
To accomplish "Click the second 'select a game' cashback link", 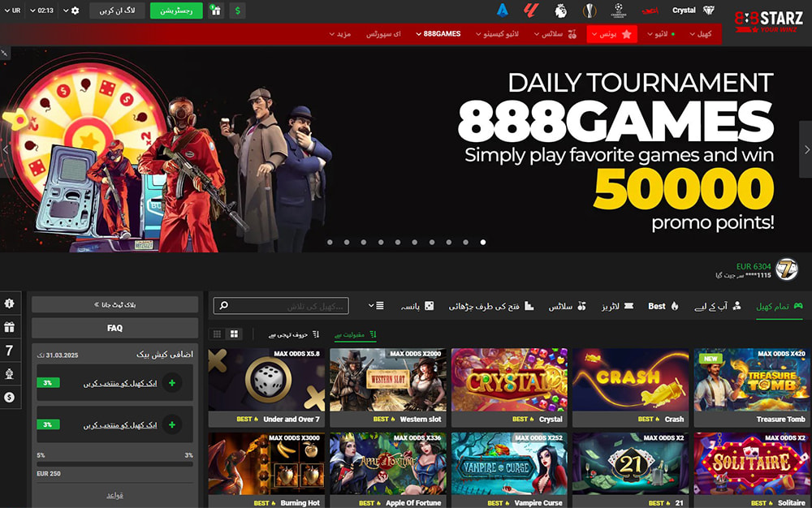I will [120, 424].
